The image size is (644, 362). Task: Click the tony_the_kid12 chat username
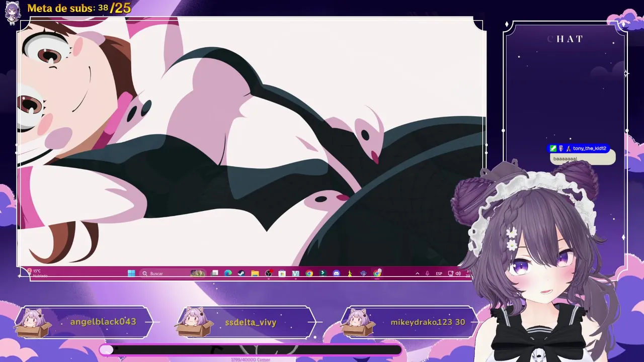[589, 148]
